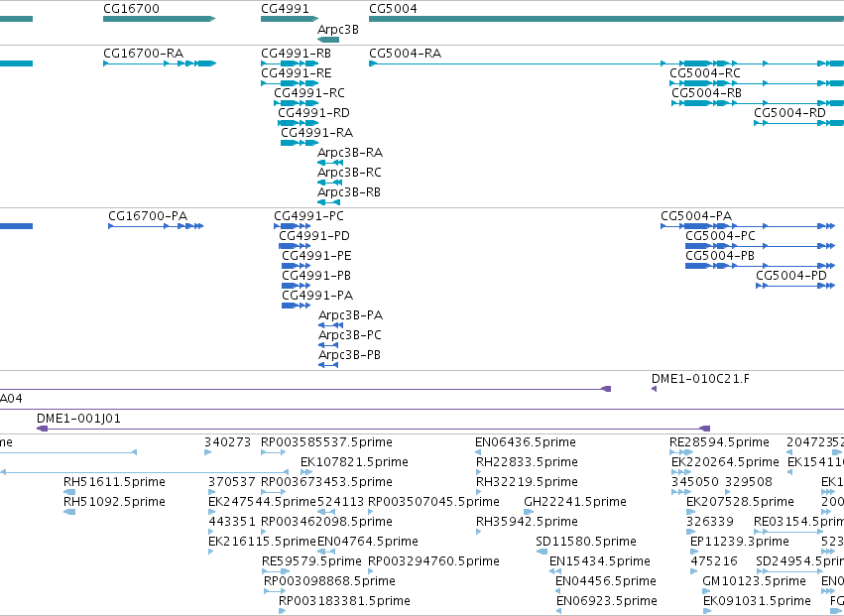The image size is (844, 616).
Task: Select the CG4991-PE protein label
Action: pyautogui.click(x=316, y=256)
